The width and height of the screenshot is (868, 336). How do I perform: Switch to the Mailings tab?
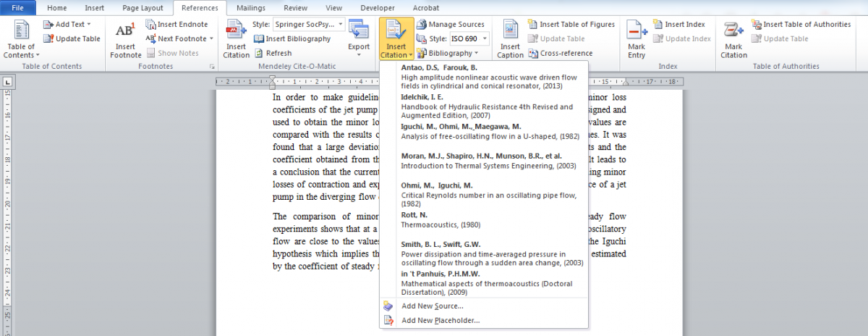click(x=252, y=8)
